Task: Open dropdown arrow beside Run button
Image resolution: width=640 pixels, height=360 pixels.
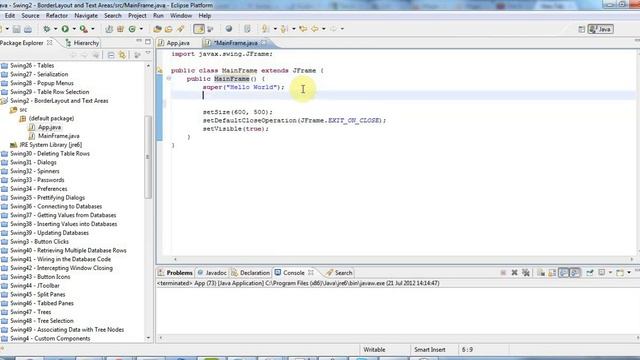Action: tap(74, 29)
